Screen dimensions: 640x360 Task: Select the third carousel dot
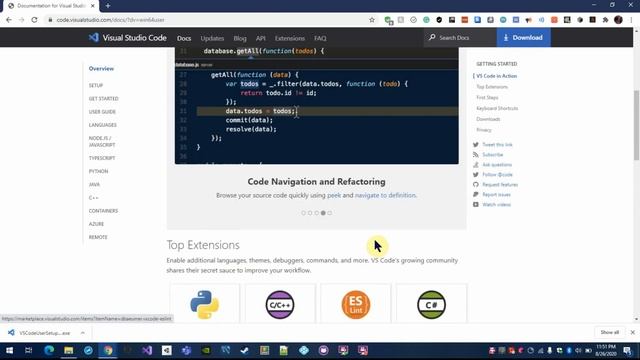pyautogui.click(x=316, y=213)
